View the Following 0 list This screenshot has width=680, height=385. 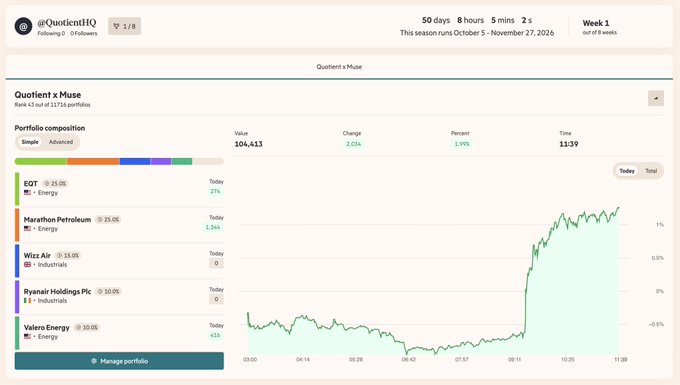[51, 33]
